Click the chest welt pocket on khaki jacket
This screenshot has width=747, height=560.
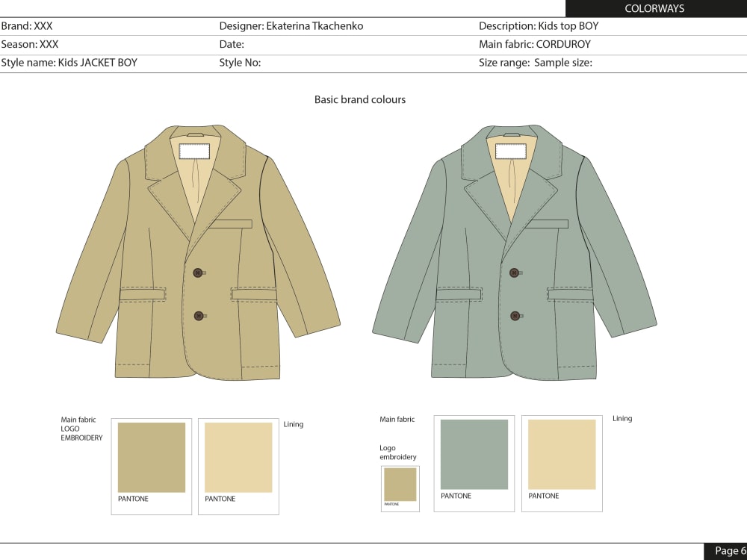(231, 224)
